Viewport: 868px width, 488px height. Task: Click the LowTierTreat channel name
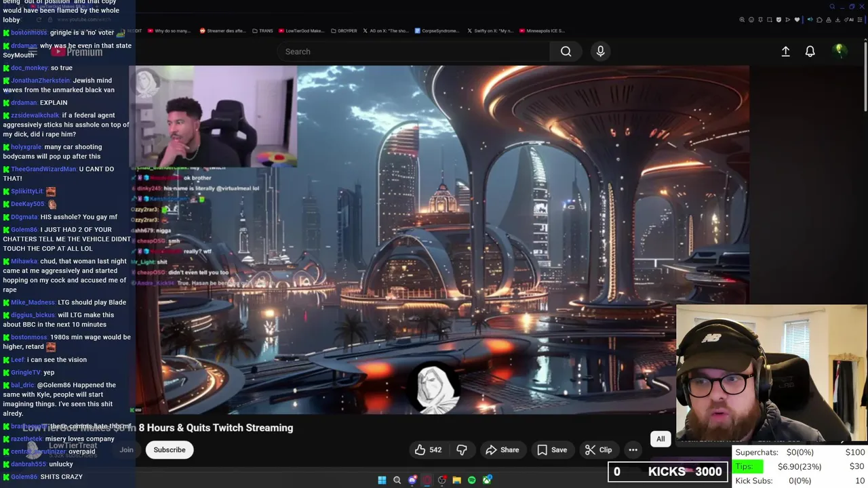[73, 445]
